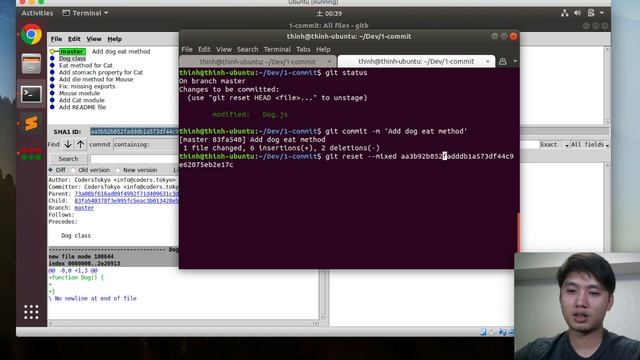Screen dimensions: 640x360
Task: Open the Parent commit hash link
Action: tap(126, 194)
